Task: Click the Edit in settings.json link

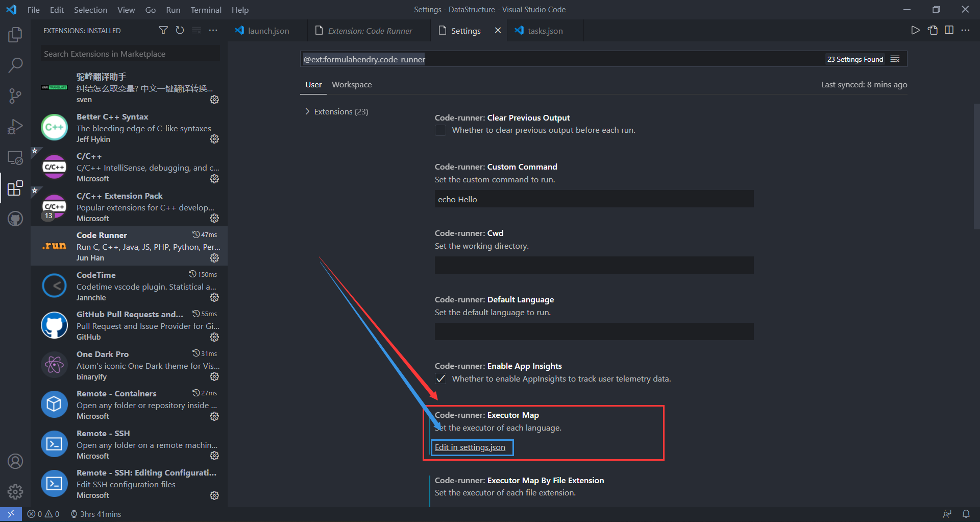Action: (470, 447)
